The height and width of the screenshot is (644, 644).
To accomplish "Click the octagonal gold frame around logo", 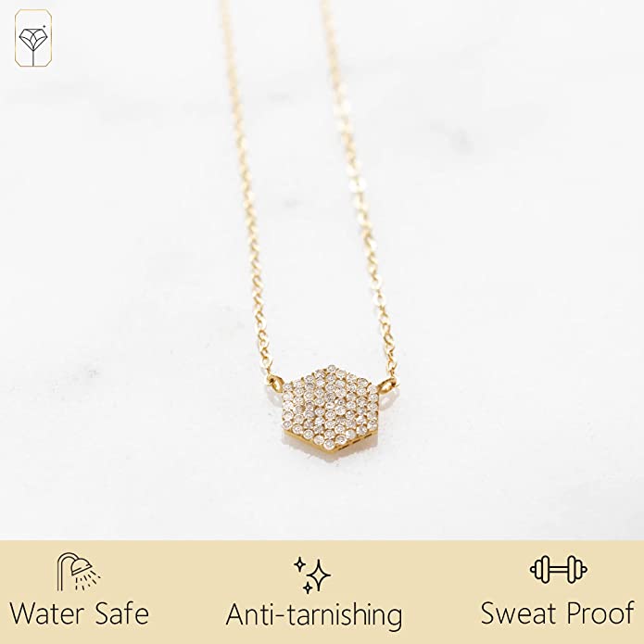I will tap(33, 38).
